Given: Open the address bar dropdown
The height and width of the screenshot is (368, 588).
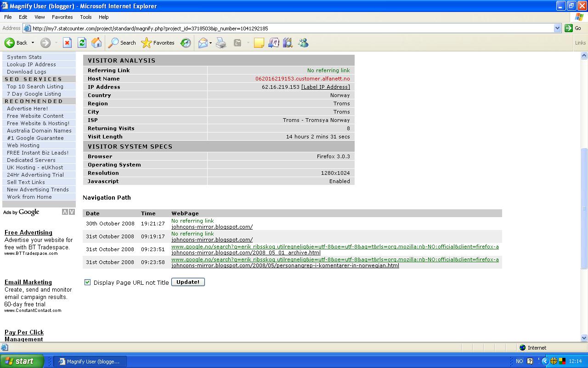Looking at the screenshot, I should (557, 28).
